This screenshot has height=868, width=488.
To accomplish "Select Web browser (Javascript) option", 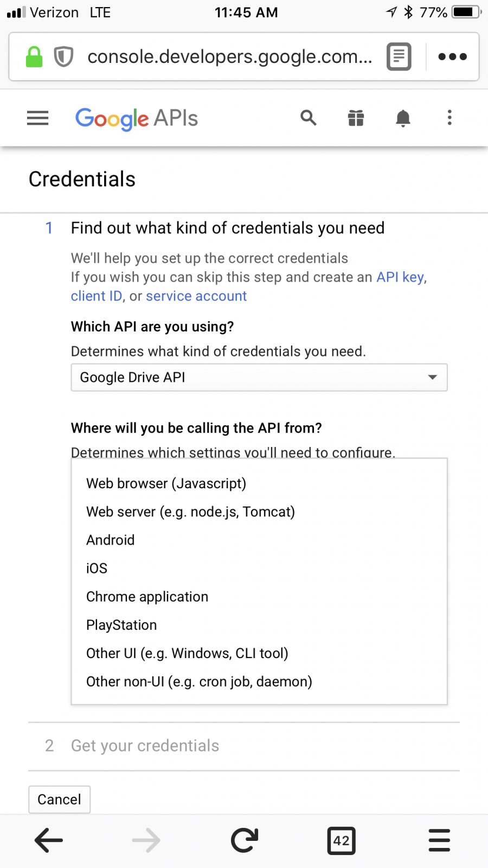I will (x=166, y=483).
